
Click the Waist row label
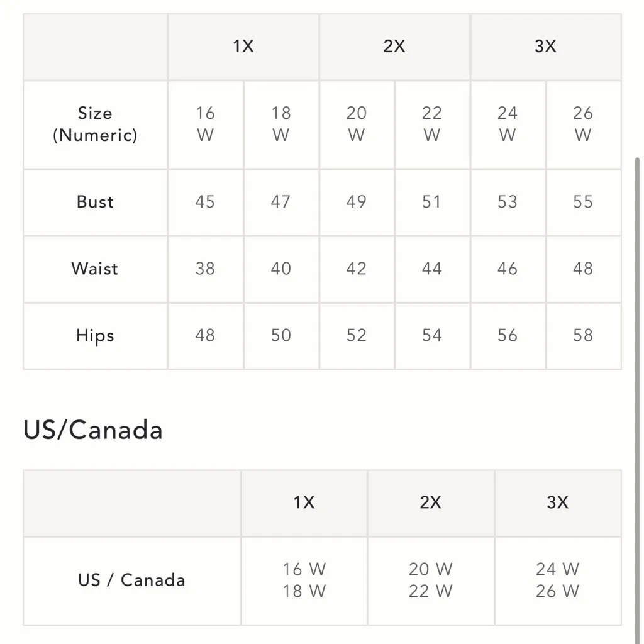pos(95,269)
